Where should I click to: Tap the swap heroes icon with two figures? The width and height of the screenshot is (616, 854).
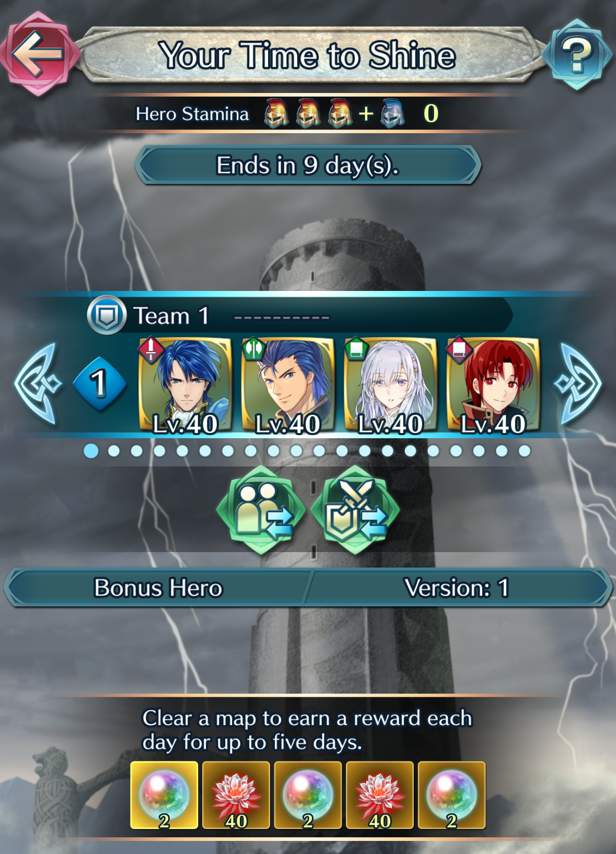coord(261,510)
